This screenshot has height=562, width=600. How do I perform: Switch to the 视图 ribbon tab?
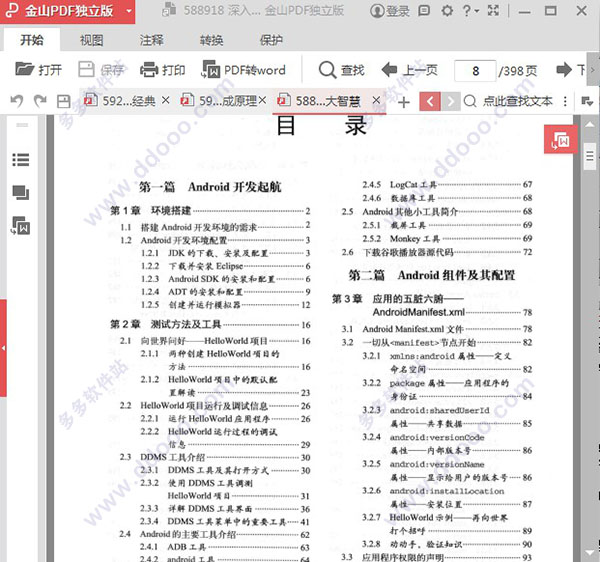click(91, 40)
